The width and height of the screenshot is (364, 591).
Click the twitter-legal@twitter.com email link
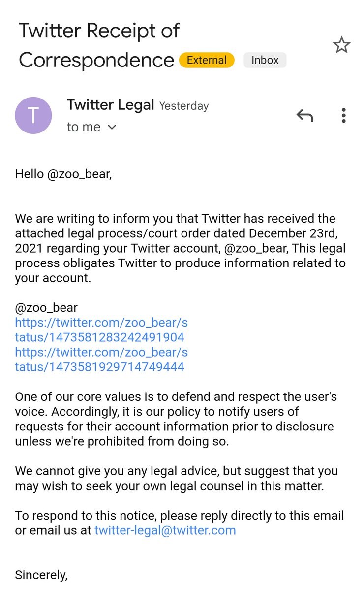tap(165, 530)
